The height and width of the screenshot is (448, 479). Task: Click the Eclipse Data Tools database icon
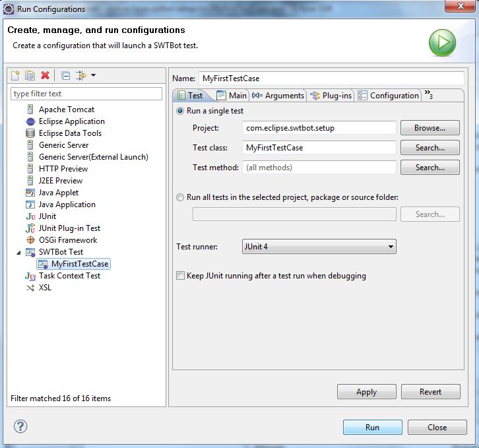(30, 133)
